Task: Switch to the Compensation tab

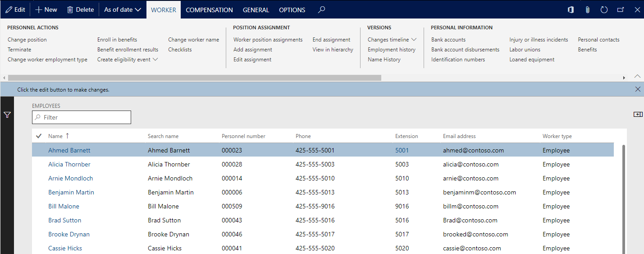Action: (x=209, y=10)
